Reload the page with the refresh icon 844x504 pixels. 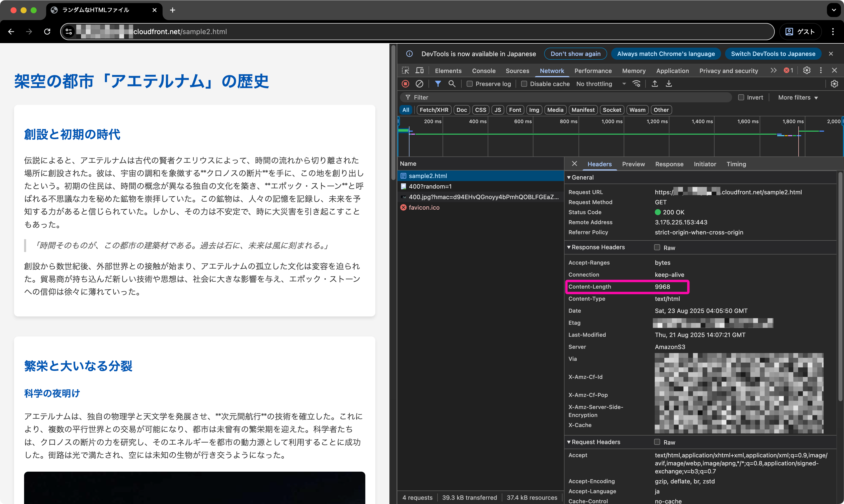47,32
